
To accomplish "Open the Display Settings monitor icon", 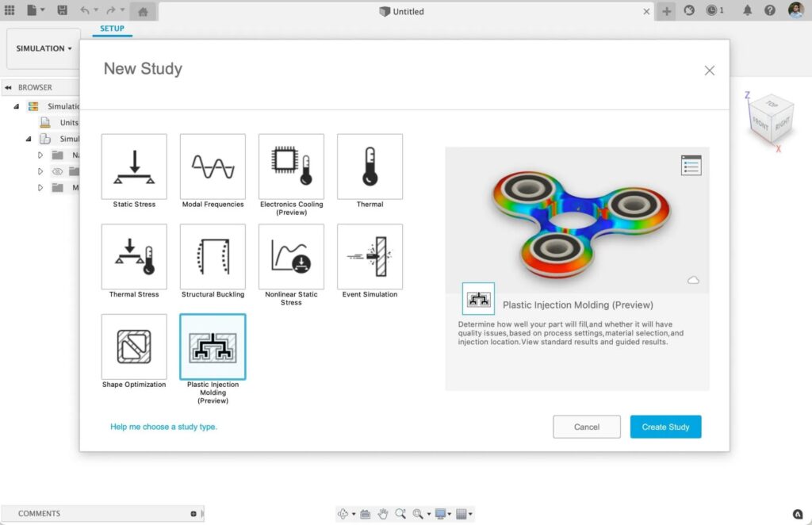I will coord(440,514).
